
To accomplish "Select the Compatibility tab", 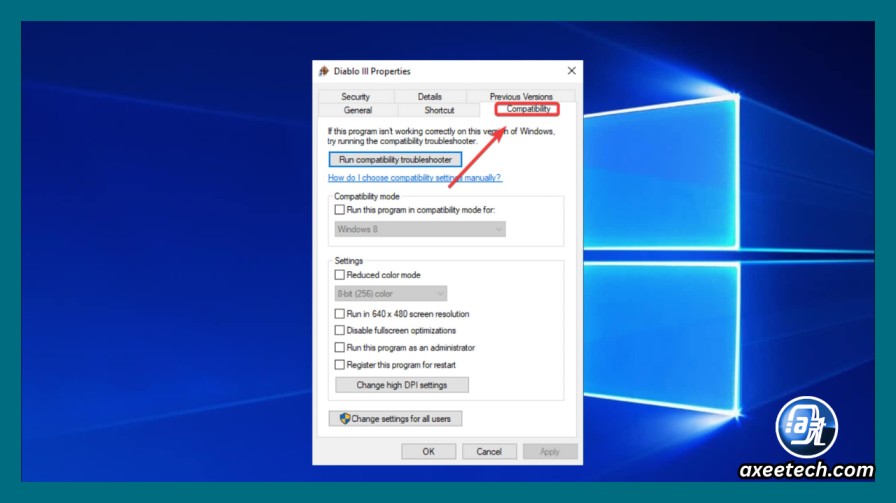I will 527,109.
